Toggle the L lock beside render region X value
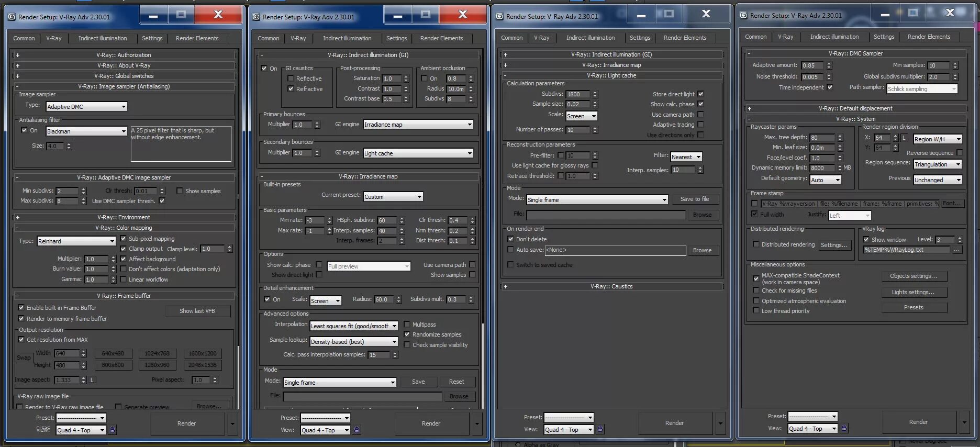 (904, 138)
